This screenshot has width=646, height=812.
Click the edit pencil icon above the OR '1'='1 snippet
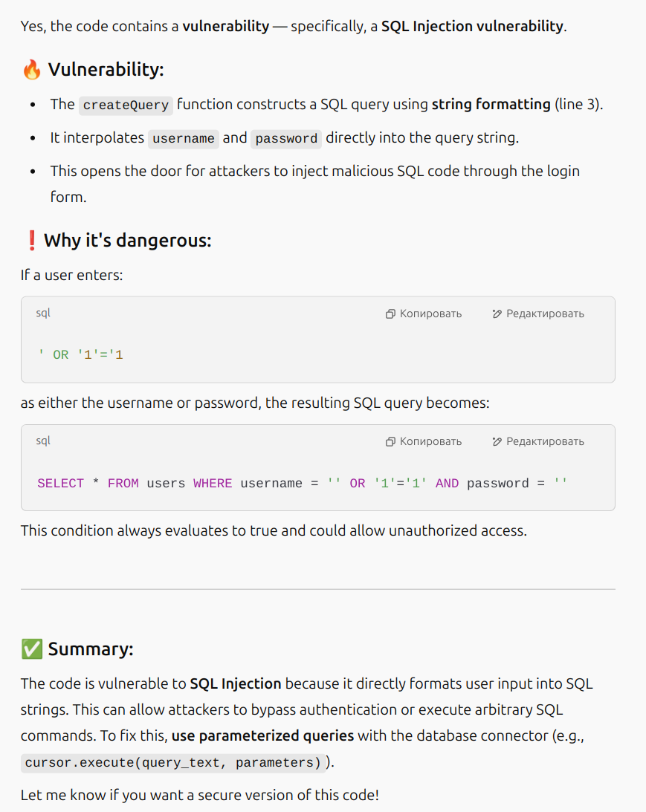(497, 314)
